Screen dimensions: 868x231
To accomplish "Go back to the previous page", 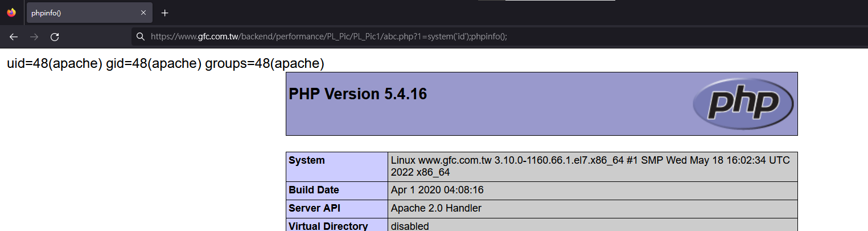I will coord(14,37).
